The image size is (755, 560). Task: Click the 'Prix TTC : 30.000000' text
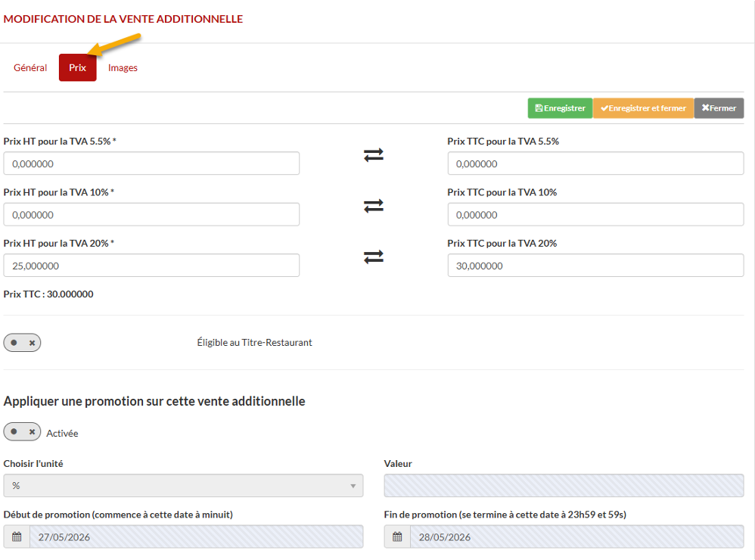48,294
